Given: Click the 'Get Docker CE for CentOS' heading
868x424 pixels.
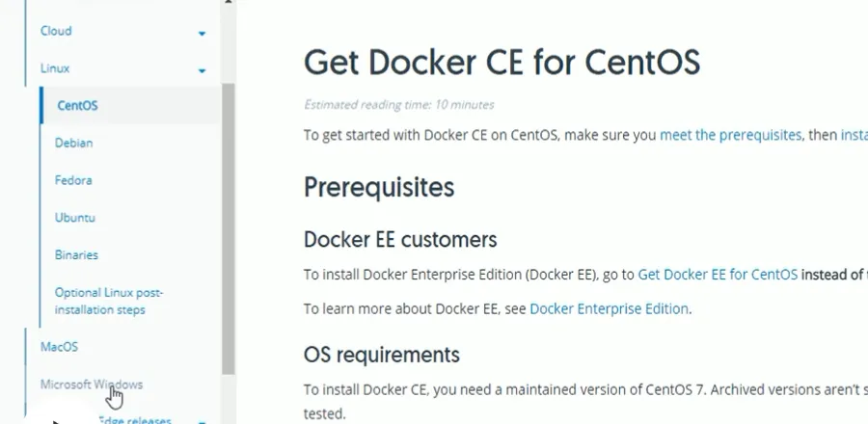Looking at the screenshot, I should 502,61.
